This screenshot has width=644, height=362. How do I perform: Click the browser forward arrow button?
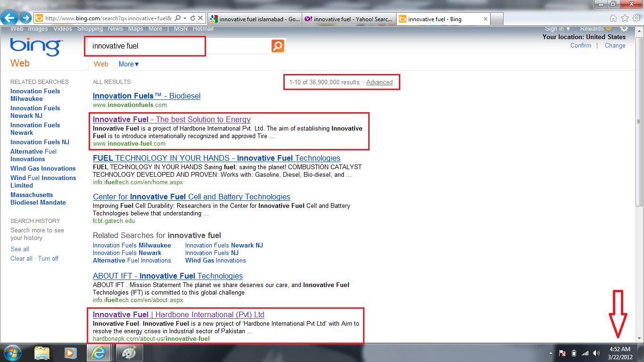25,18
